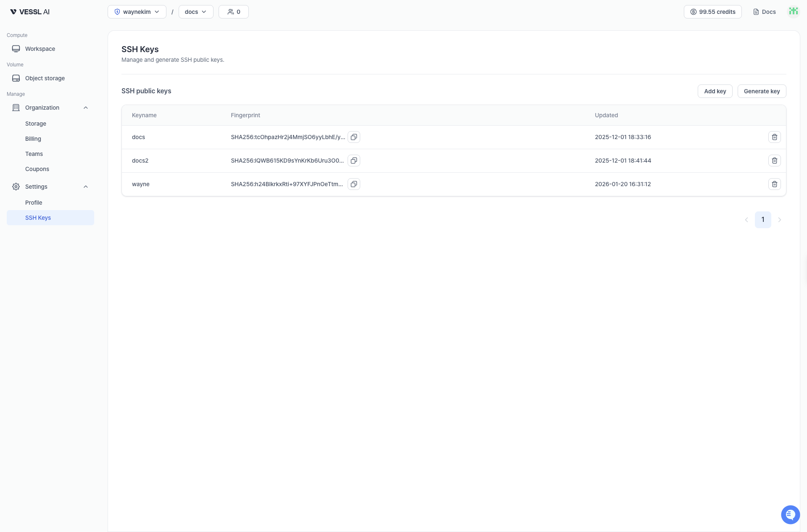Copy the fingerprint of the docs key

pyautogui.click(x=353, y=137)
